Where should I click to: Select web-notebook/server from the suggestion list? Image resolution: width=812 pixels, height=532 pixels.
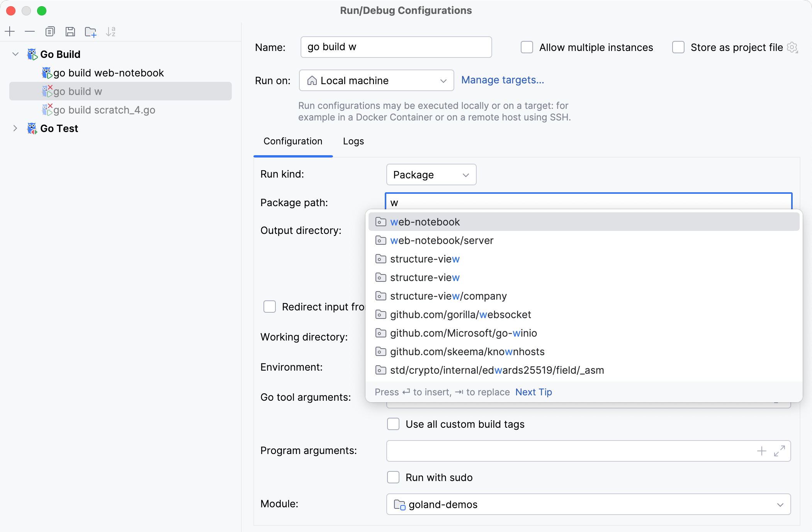442,240
